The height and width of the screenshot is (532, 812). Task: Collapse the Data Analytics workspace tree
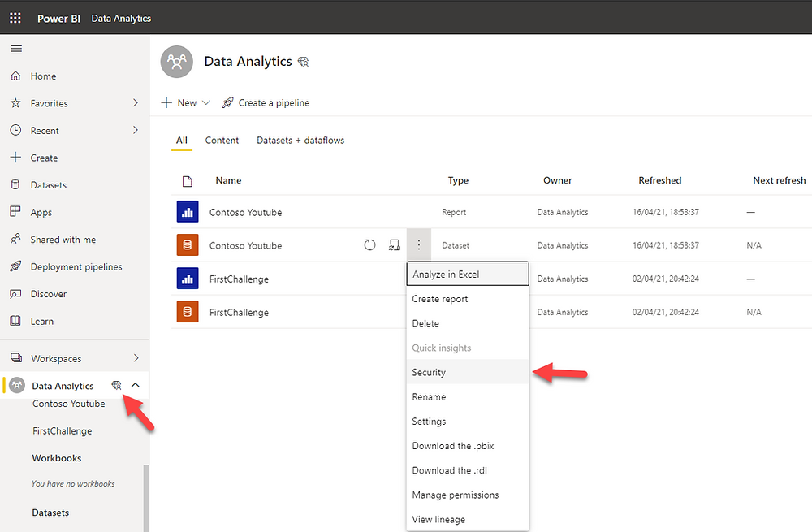(136, 385)
